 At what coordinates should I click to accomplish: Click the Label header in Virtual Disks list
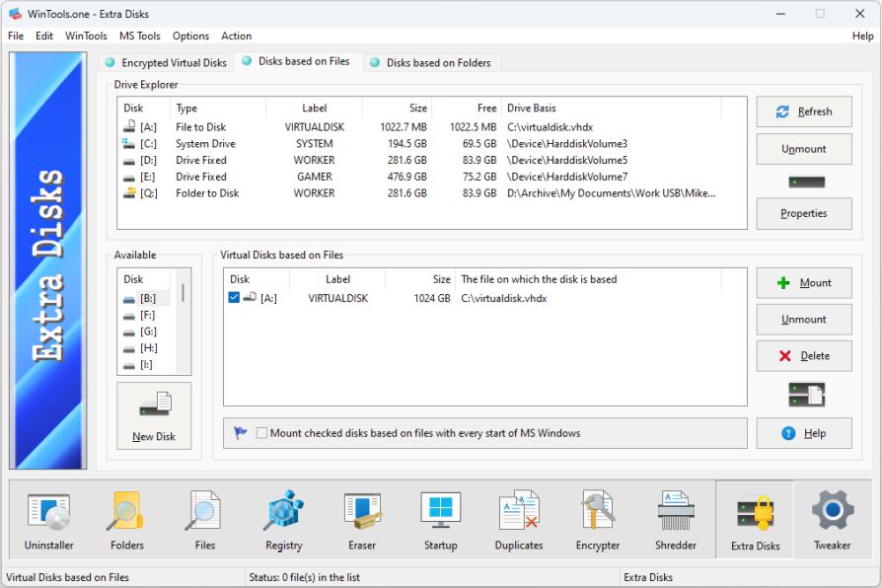pos(337,279)
